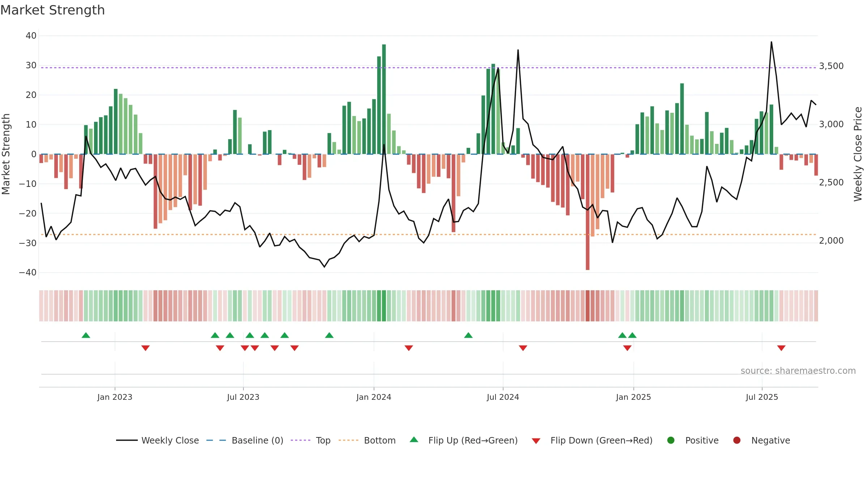Click the vertical Market Strength axis title
Viewport: 868px width, 488px height.
[6, 154]
